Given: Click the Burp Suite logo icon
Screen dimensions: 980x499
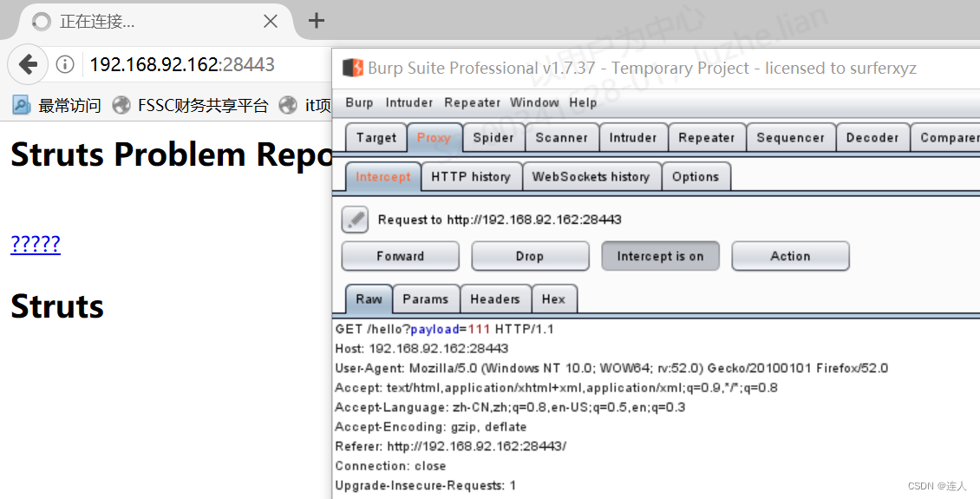Looking at the screenshot, I should (353, 68).
